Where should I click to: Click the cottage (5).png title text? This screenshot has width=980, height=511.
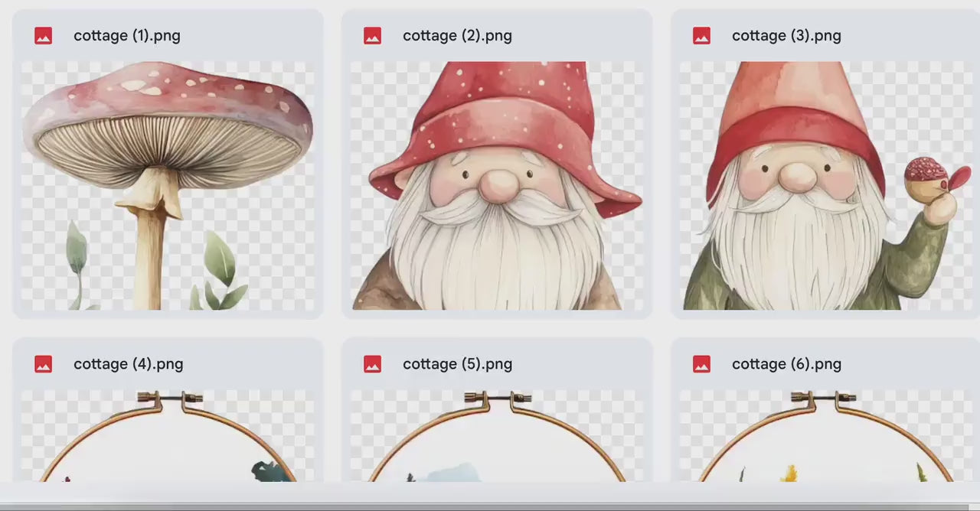pos(457,364)
